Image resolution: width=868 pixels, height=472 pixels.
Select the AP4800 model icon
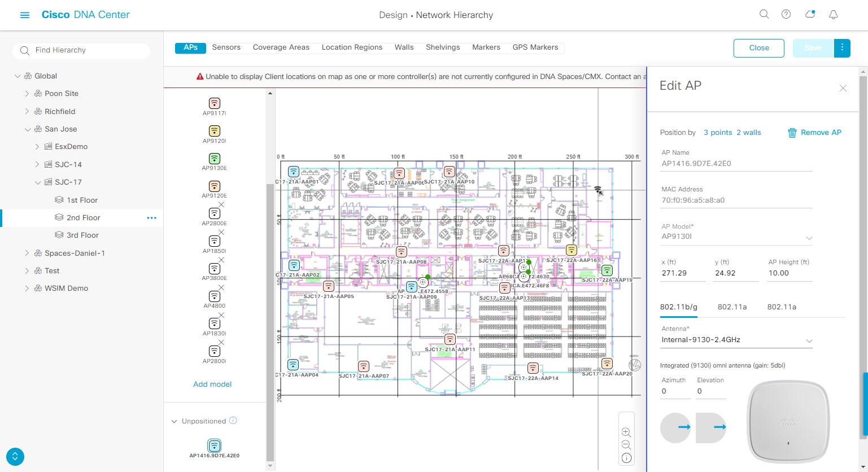coord(214,296)
